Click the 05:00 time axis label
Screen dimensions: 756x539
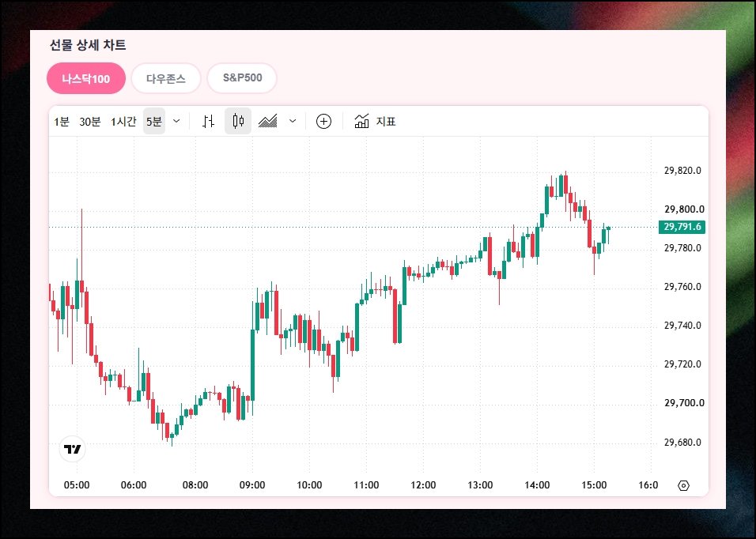77,485
